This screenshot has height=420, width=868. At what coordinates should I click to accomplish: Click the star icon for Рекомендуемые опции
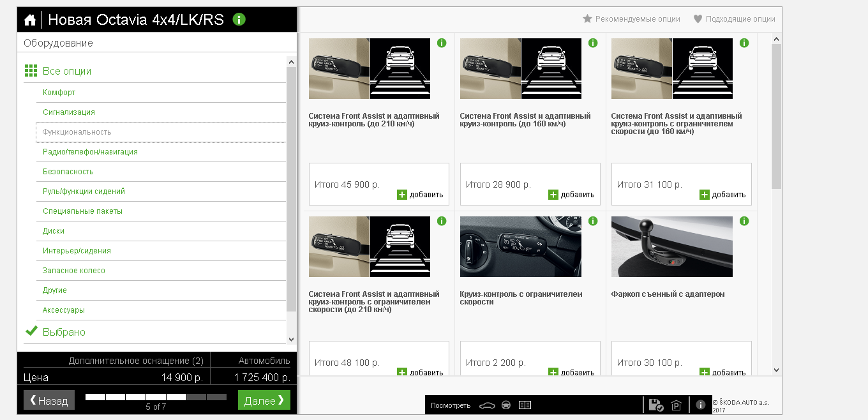pyautogui.click(x=587, y=19)
